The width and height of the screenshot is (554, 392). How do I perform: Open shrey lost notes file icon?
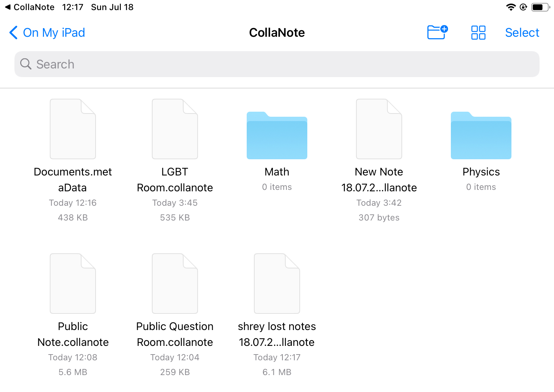click(277, 284)
